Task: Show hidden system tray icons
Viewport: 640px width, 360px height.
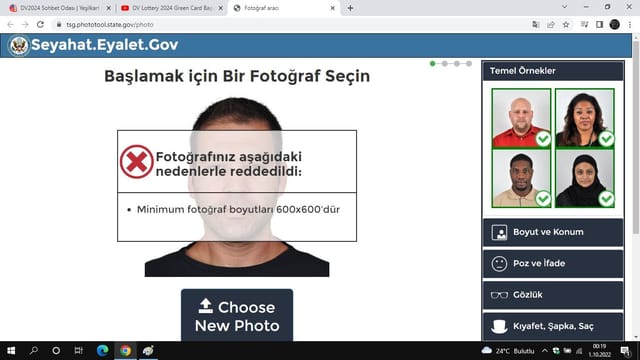Action: click(x=544, y=351)
